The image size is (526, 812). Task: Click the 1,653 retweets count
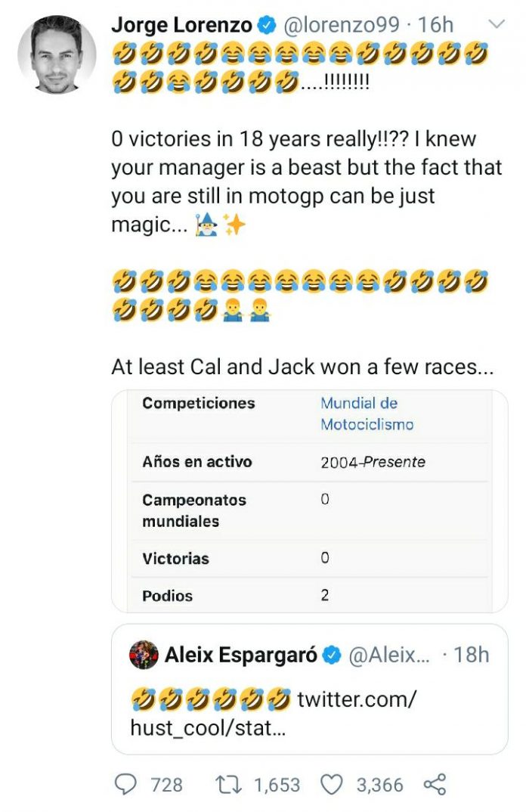point(277,786)
